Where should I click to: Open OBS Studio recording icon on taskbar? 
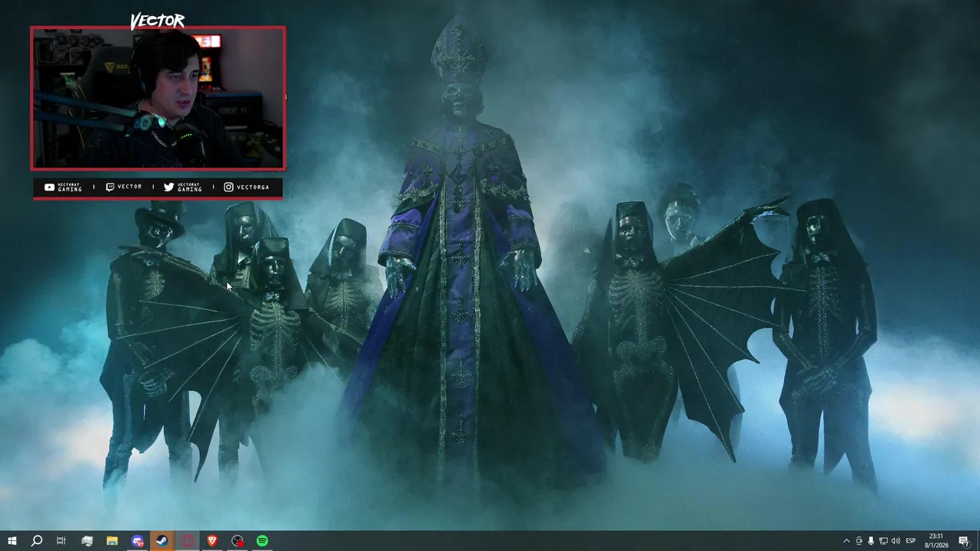click(237, 541)
